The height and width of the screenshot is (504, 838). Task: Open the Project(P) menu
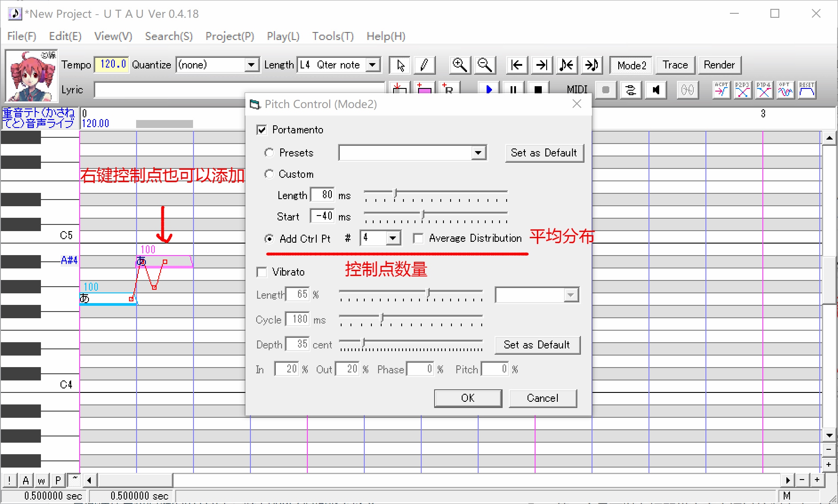pos(230,36)
